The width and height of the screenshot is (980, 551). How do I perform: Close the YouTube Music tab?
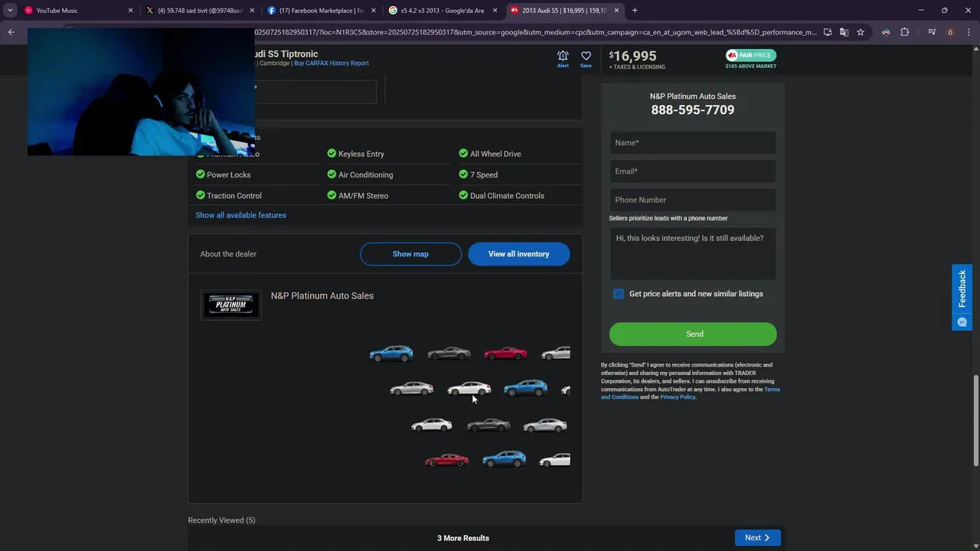click(x=130, y=11)
